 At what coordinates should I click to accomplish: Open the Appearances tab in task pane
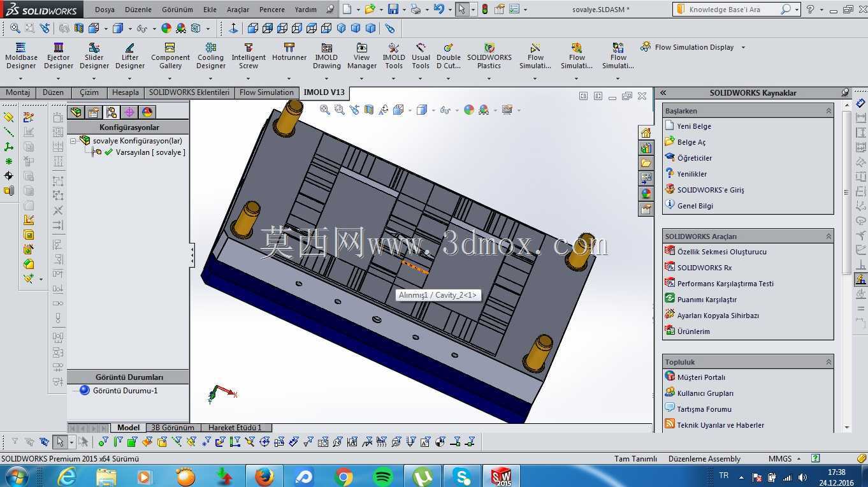click(646, 194)
